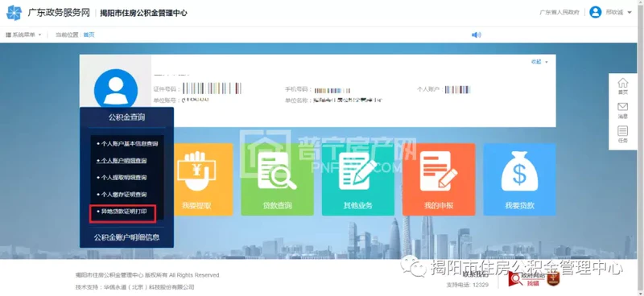644x296 pixels.
Task: Click the 手机号码 field label
Action: coord(298,89)
